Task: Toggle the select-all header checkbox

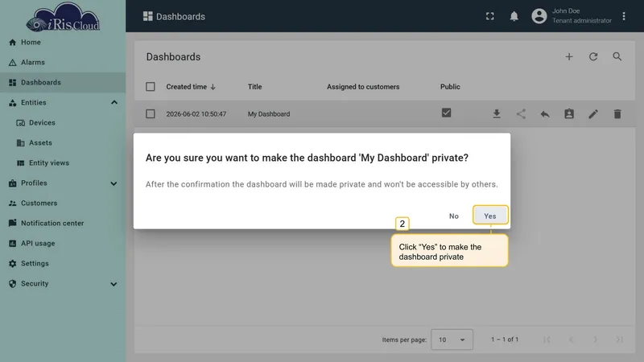Action: point(151,87)
